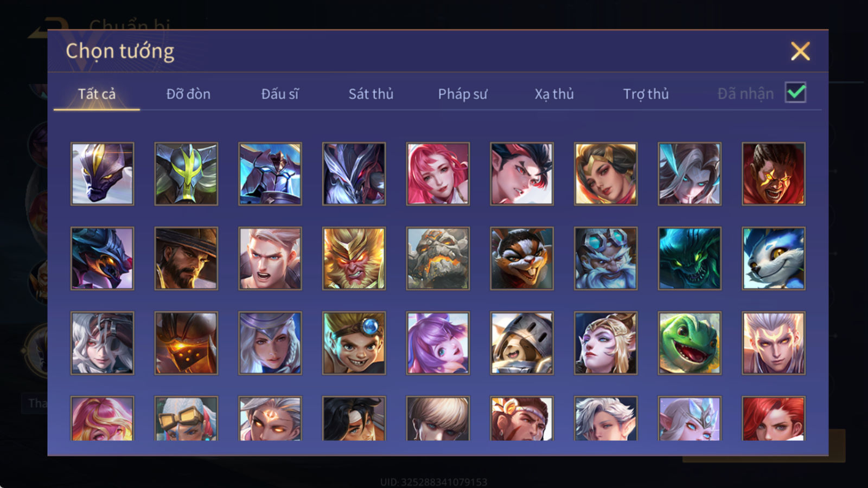
Task: Pick the rock golem hero portrait
Action: click(x=438, y=258)
